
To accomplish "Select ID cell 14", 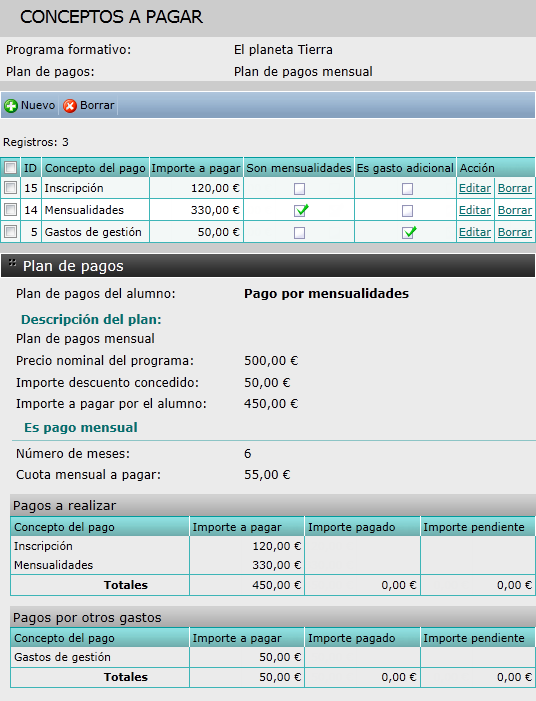I will 31,210.
